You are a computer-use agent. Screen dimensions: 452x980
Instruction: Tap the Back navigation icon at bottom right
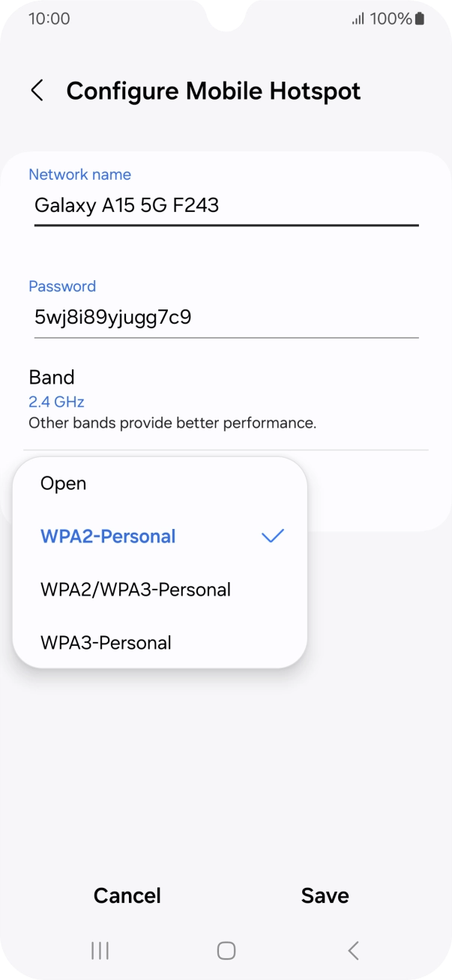pyautogui.click(x=352, y=950)
